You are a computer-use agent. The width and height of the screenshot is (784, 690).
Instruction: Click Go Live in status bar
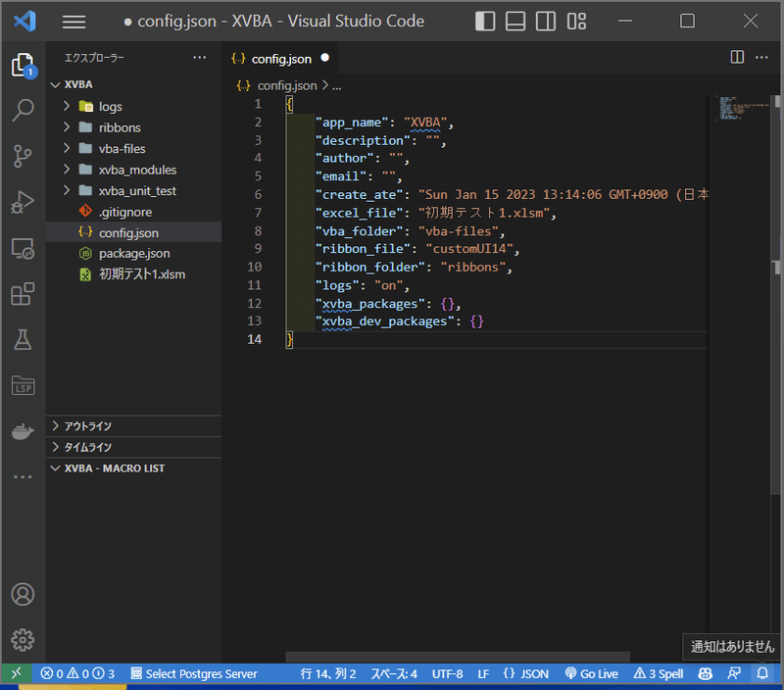click(591, 674)
